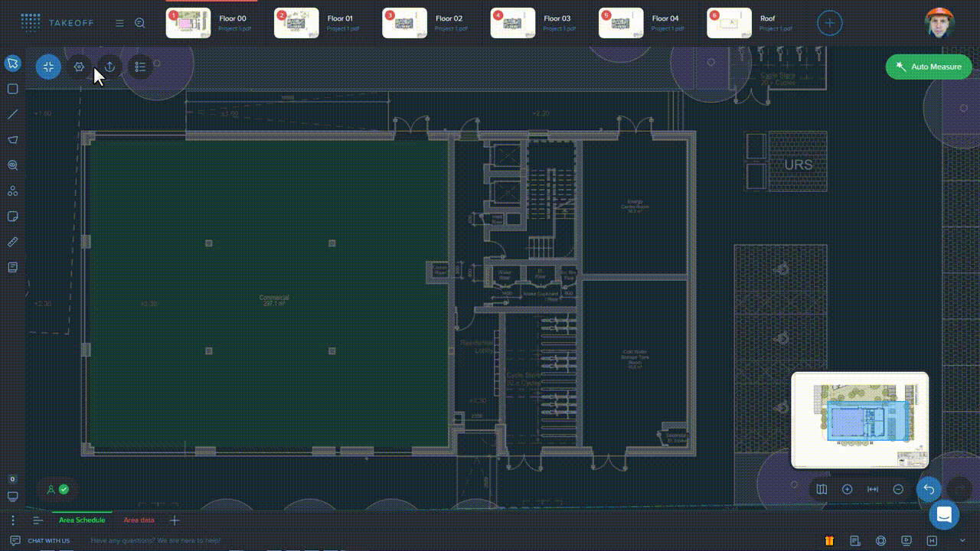Open the Roof drawing tab
980x551 pixels.
click(752, 23)
